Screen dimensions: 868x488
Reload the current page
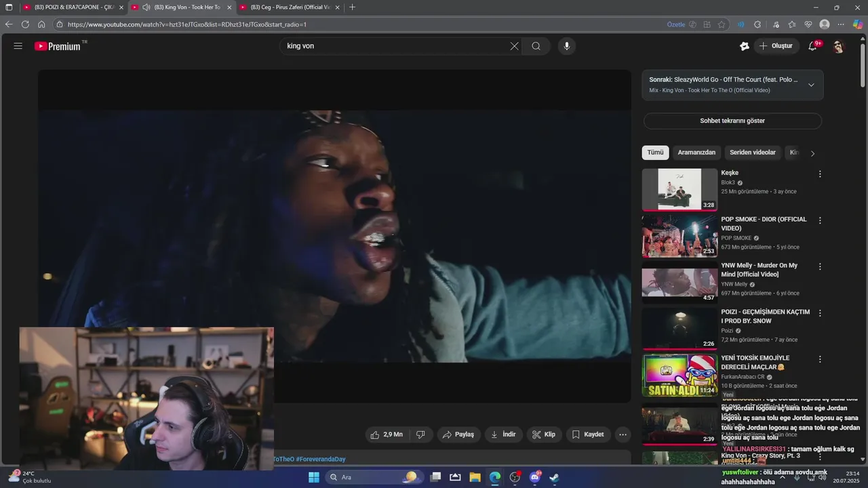[25, 24]
